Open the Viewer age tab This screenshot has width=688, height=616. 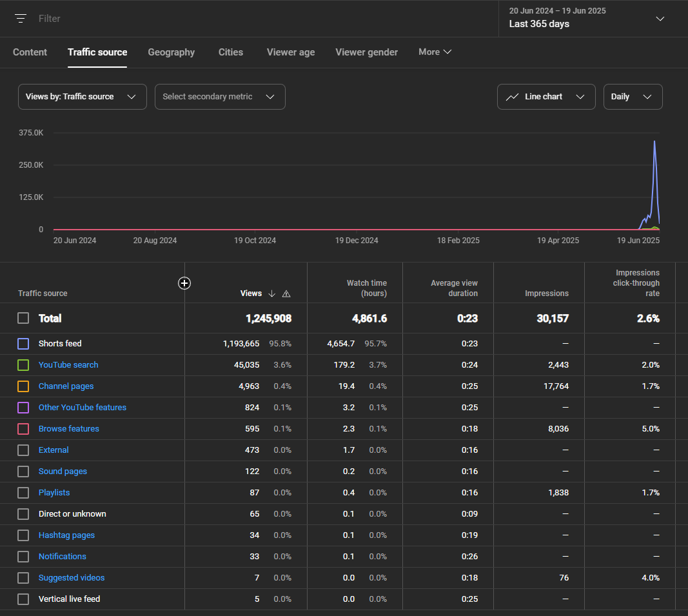[291, 52]
